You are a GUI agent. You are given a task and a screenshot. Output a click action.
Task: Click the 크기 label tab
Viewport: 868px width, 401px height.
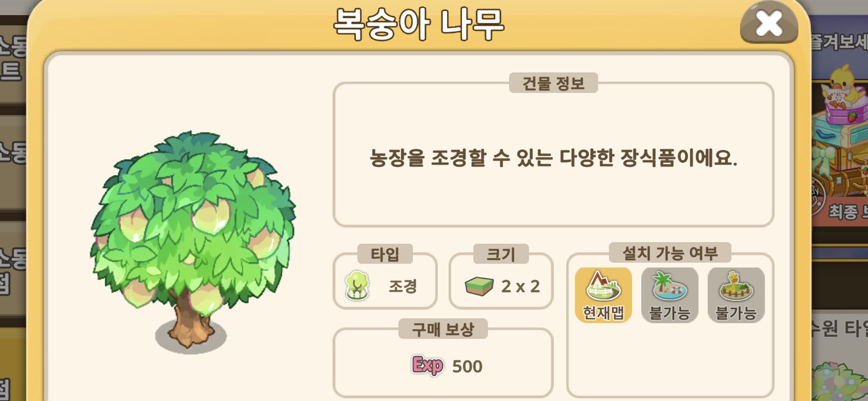(501, 254)
